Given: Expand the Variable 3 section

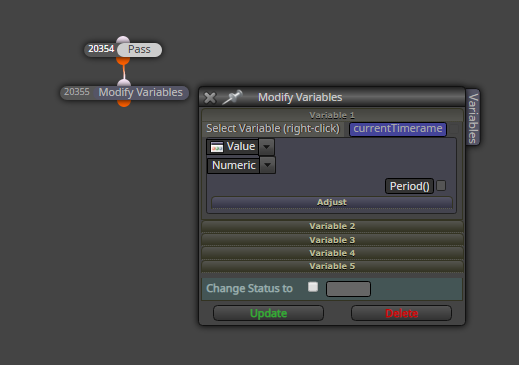Looking at the screenshot, I should tap(332, 240).
